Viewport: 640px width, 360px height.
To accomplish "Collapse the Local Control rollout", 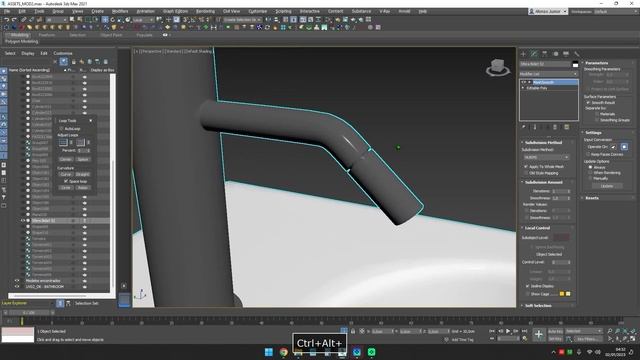I will [537, 228].
